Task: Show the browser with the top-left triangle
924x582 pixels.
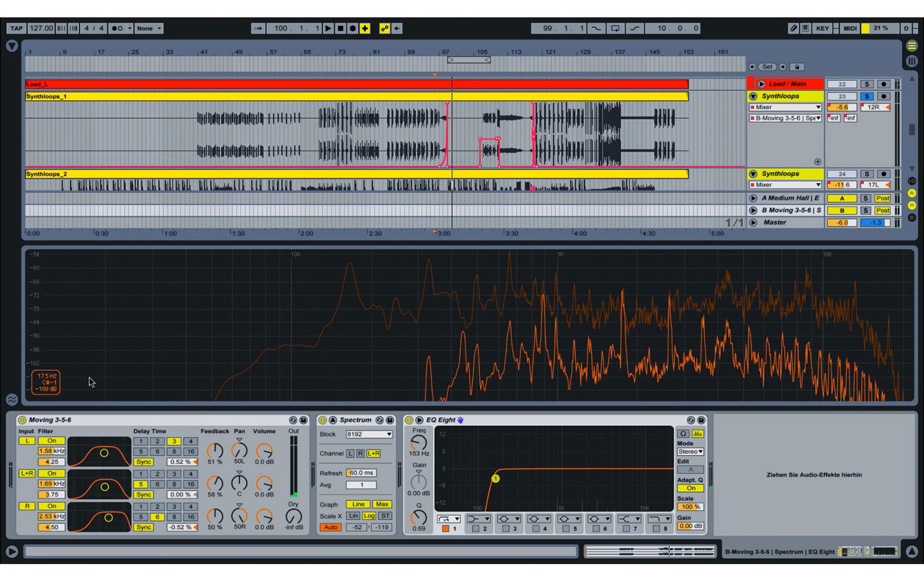Action: pos(12,46)
